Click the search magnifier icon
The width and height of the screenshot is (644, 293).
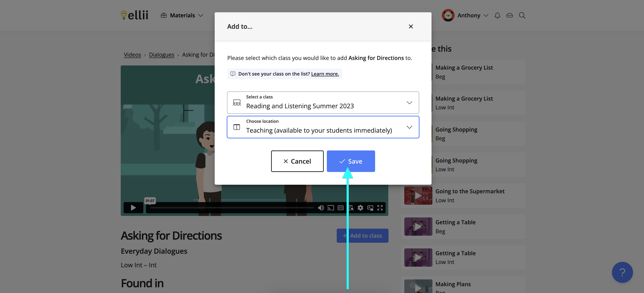tap(522, 16)
